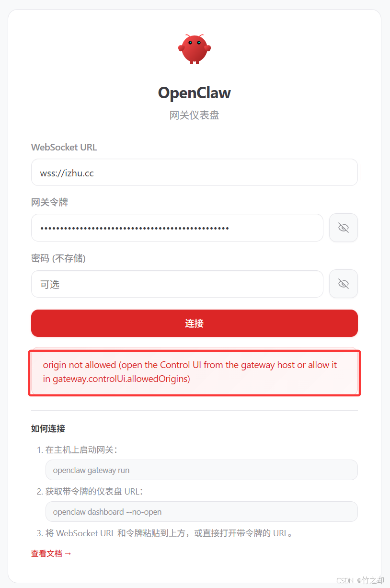The height and width of the screenshot is (588, 390).
Task: Click the CSDN watermark at bottom corner
Action: [360, 580]
